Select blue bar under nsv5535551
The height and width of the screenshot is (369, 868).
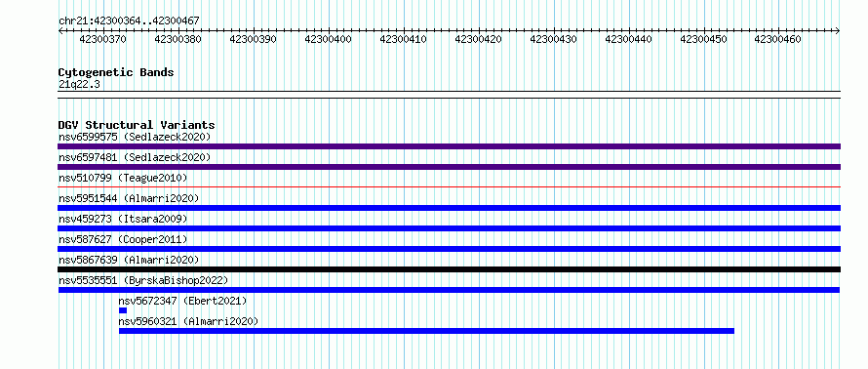click(x=449, y=290)
